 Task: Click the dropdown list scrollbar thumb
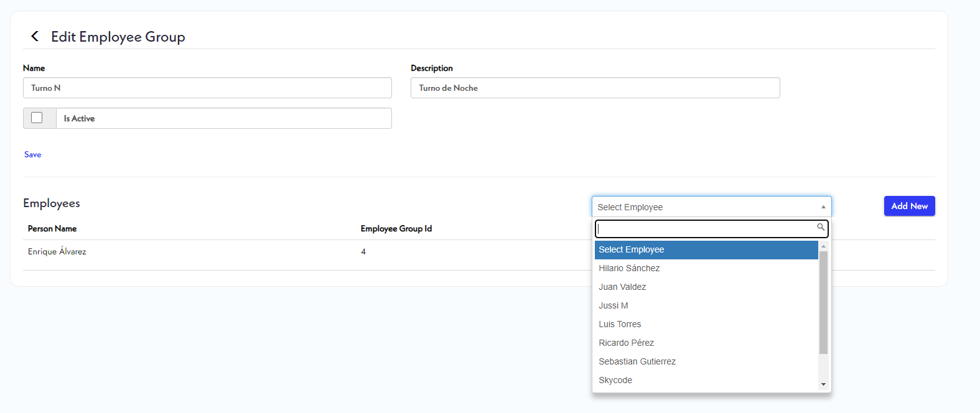pos(823,302)
